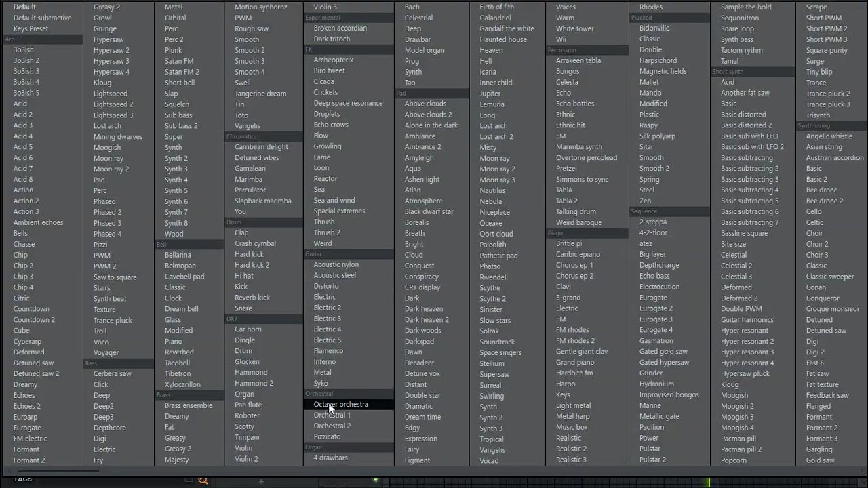Select the Motion synhornz preset
The image size is (868, 488).
pyautogui.click(x=261, y=7)
